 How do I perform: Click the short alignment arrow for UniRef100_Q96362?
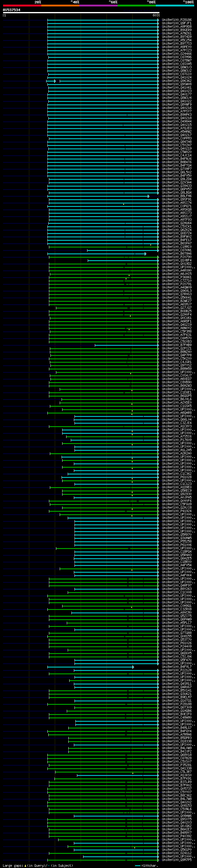(x=51, y=81)
